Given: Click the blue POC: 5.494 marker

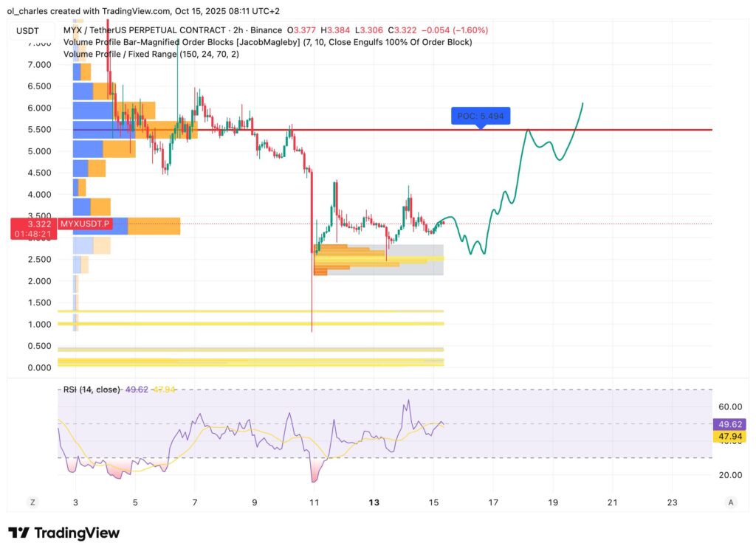Looking at the screenshot, I should pyautogui.click(x=480, y=116).
